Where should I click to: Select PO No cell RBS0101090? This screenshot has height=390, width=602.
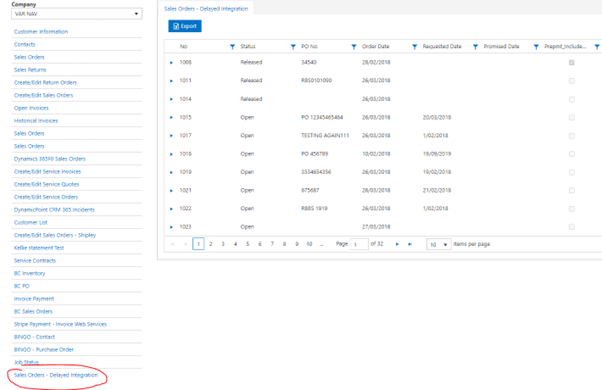pyautogui.click(x=316, y=81)
